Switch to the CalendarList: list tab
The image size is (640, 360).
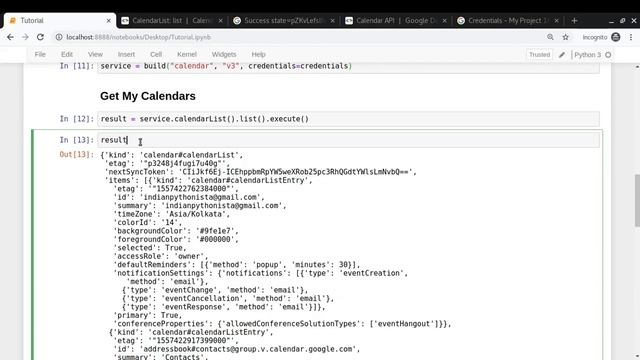click(171, 20)
